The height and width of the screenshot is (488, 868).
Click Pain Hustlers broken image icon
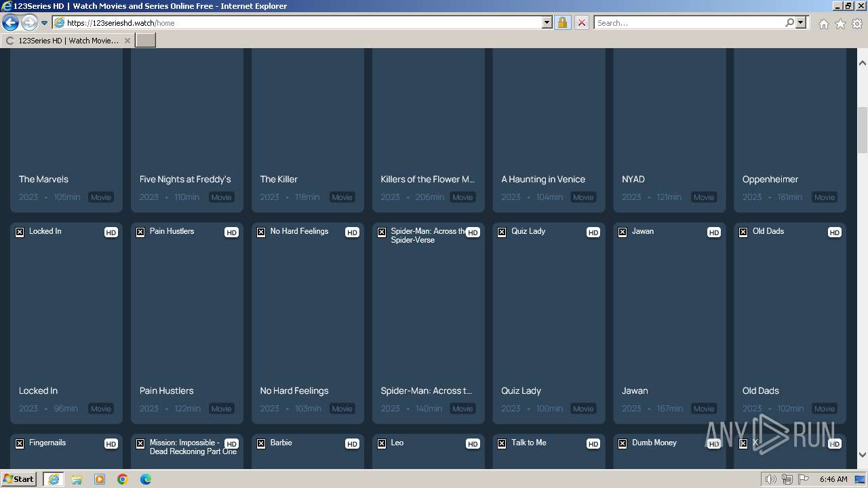(140, 232)
